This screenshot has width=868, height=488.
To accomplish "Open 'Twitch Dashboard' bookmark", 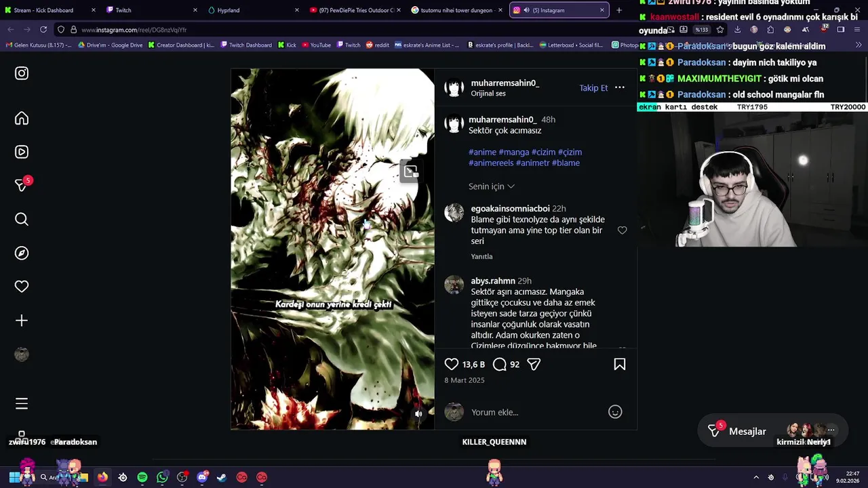I will pyautogui.click(x=245, y=45).
